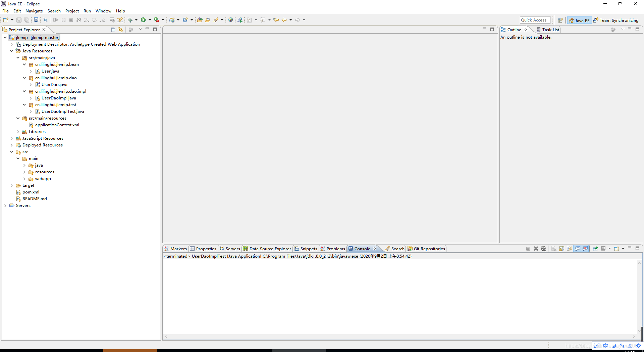Image resolution: width=644 pixels, height=352 pixels.
Task: Click the Last Edit Location icon
Action: click(x=276, y=20)
